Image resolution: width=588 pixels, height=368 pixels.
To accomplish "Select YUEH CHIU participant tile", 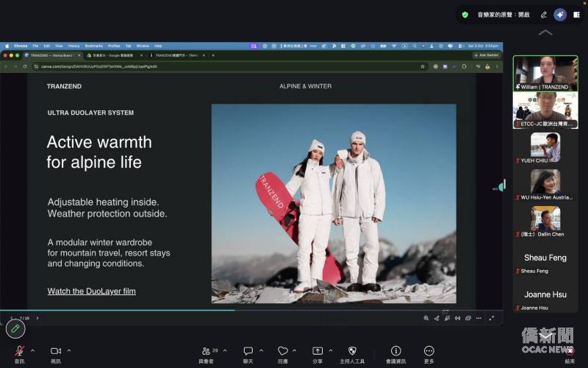I will coord(545,148).
